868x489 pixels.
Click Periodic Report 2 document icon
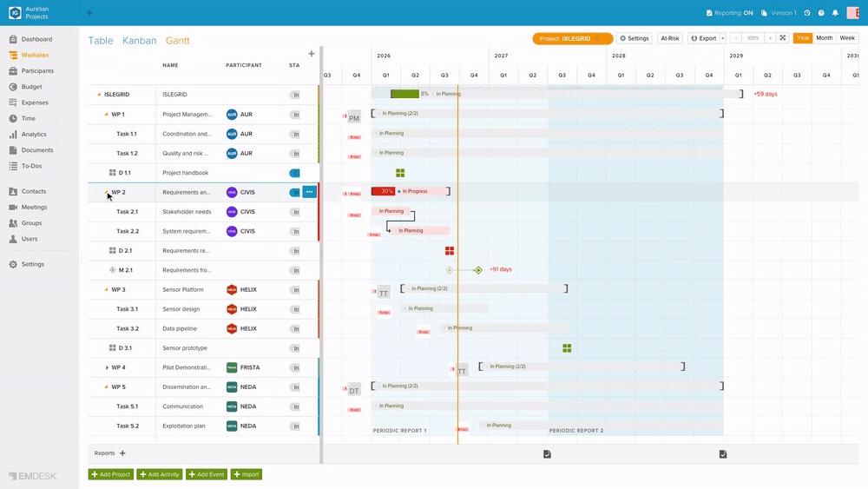click(x=723, y=454)
